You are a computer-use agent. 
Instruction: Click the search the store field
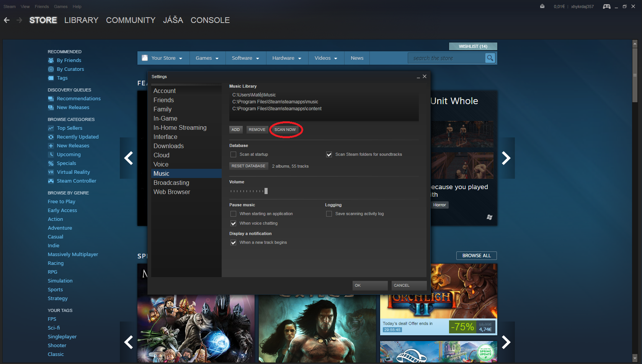pos(446,58)
